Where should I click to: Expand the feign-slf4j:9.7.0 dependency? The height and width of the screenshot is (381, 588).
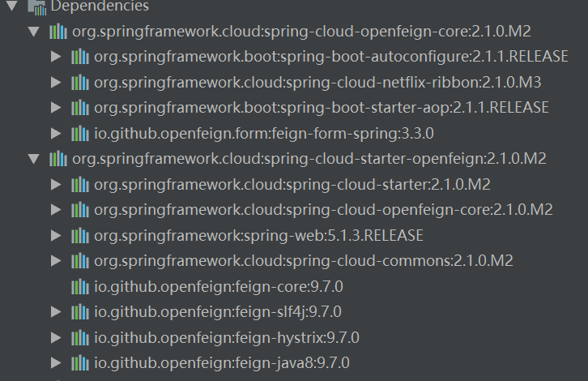tap(55, 311)
